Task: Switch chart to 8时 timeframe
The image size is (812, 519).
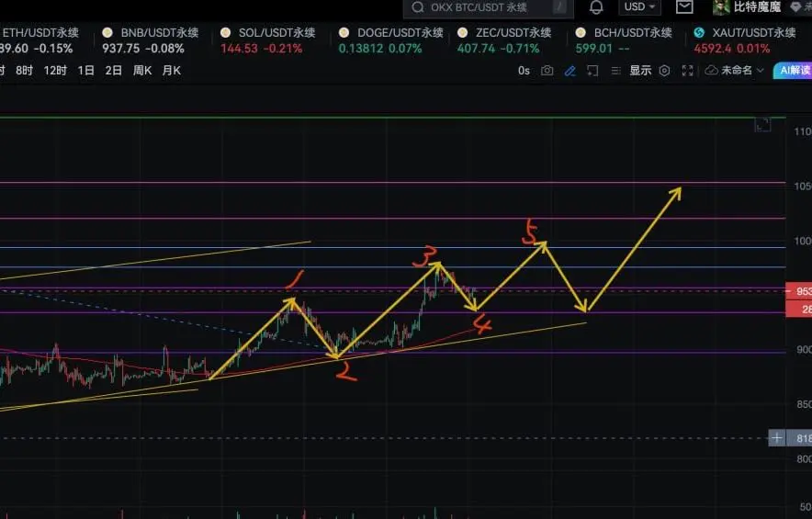Action: [x=24, y=71]
